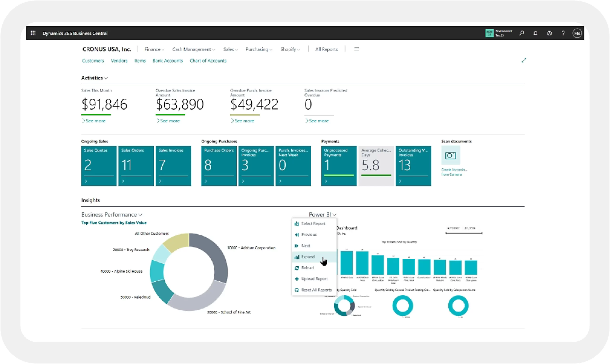Screen dimensions: 610x364
Task: Click the camera scan documents icon
Action: 451,155
